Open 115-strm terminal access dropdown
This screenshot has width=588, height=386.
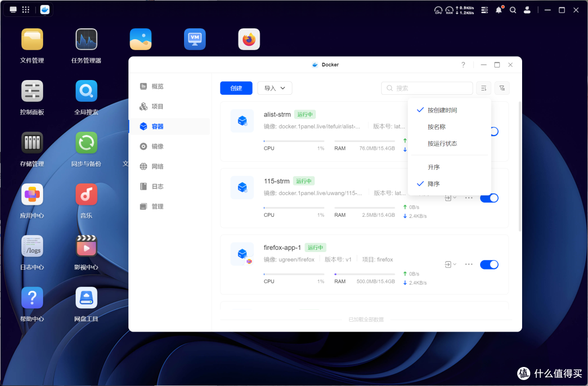[x=450, y=198]
